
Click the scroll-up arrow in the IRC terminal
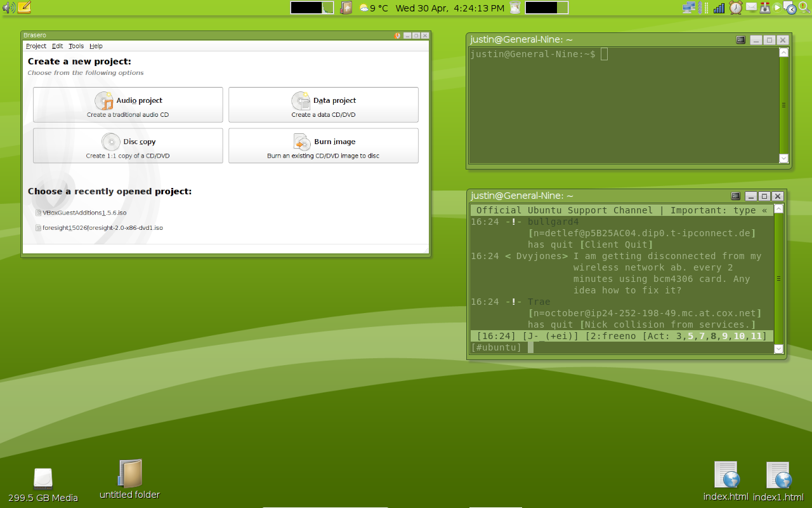click(x=779, y=208)
